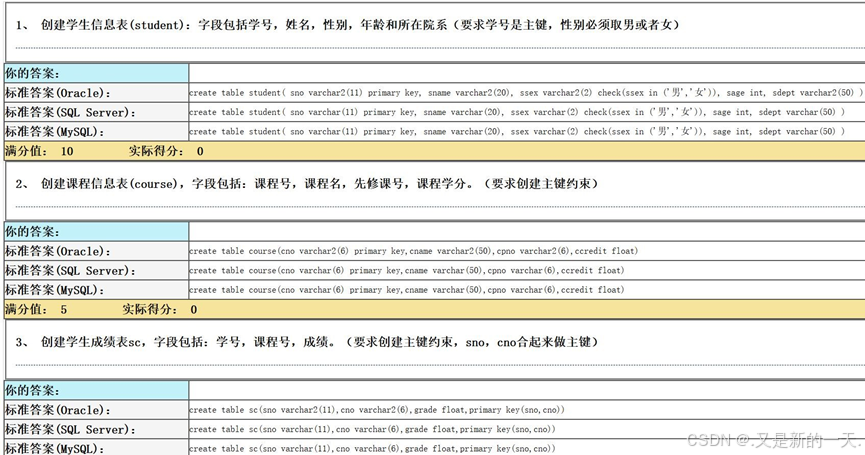
Task: Select the Oracle create table course statement
Action: tap(413, 251)
